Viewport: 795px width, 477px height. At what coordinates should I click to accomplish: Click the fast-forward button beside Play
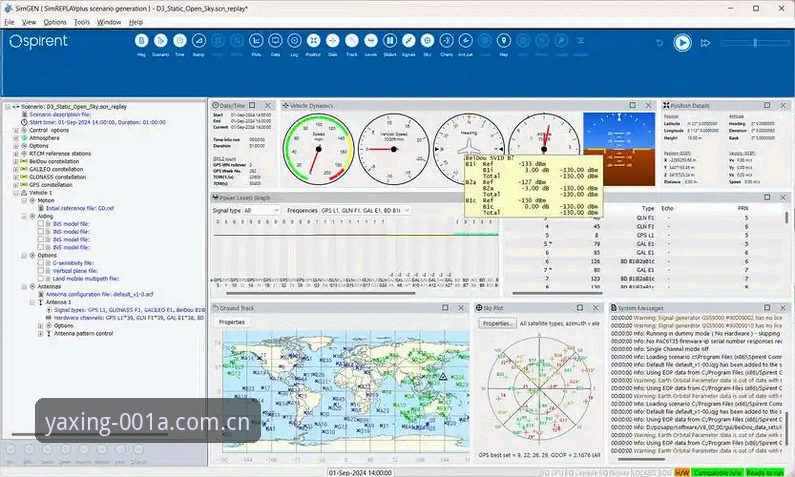pos(705,43)
